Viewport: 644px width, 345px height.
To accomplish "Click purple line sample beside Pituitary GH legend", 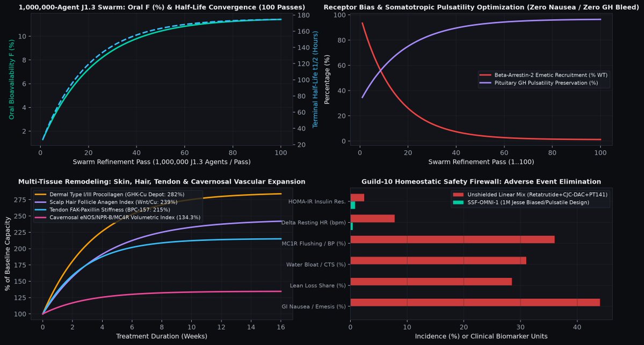I will pos(486,83).
